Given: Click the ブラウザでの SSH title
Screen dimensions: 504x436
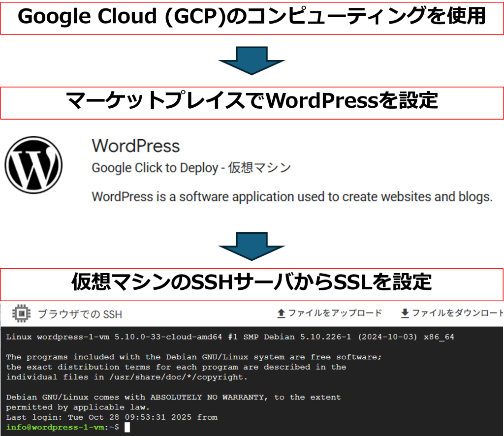Looking at the screenshot, I should [80, 314].
